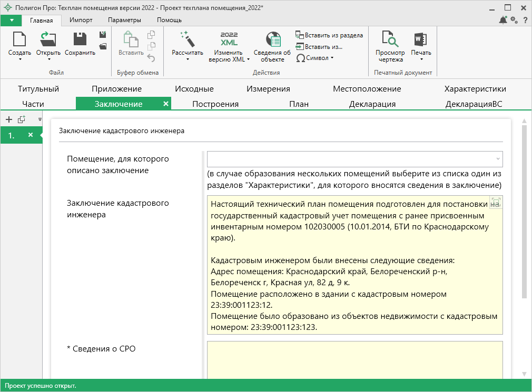Click the Открыть folder icon
The width and height of the screenshot is (532, 392).
pos(48,40)
